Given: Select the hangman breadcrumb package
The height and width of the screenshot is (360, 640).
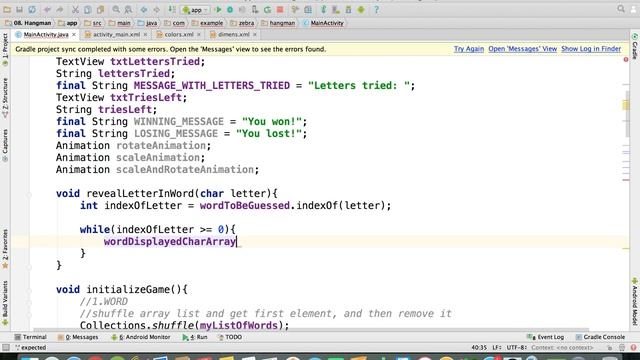Looking at the screenshot, I should click(278, 23).
